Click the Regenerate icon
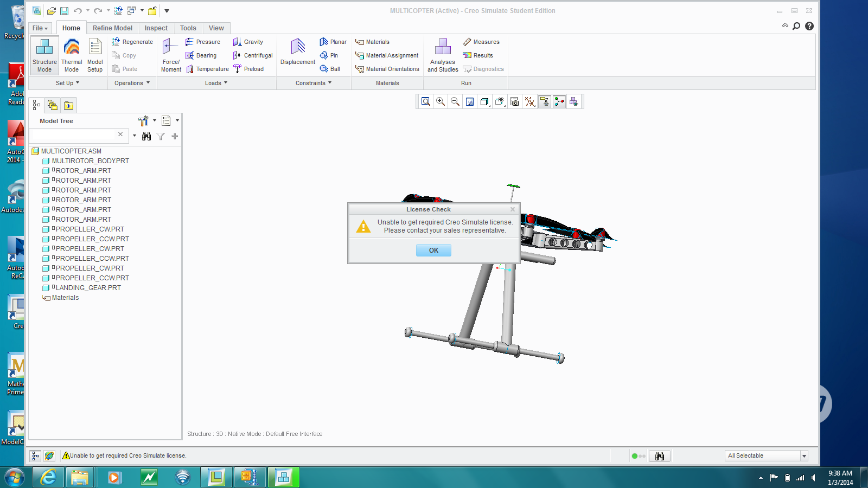 pos(116,42)
